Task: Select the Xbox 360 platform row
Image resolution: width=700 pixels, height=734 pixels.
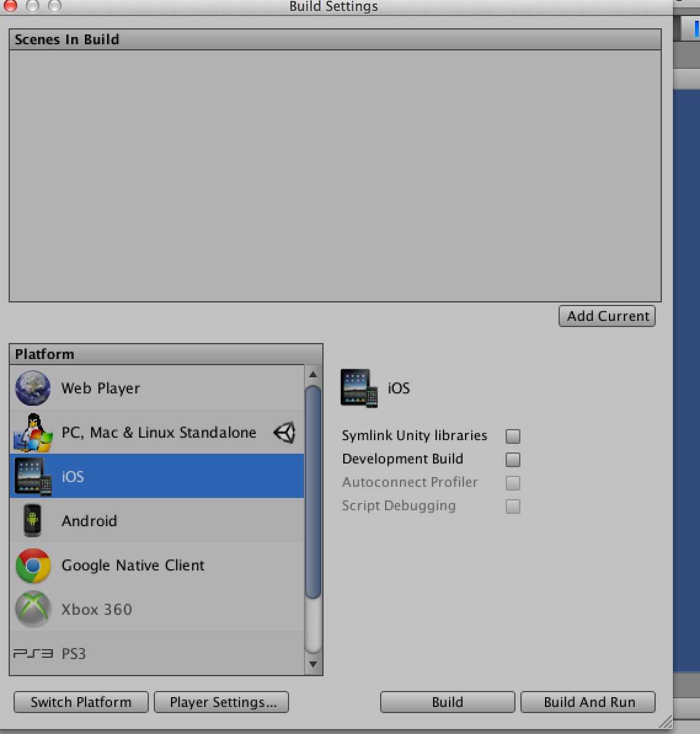Action: [x=157, y=609]
